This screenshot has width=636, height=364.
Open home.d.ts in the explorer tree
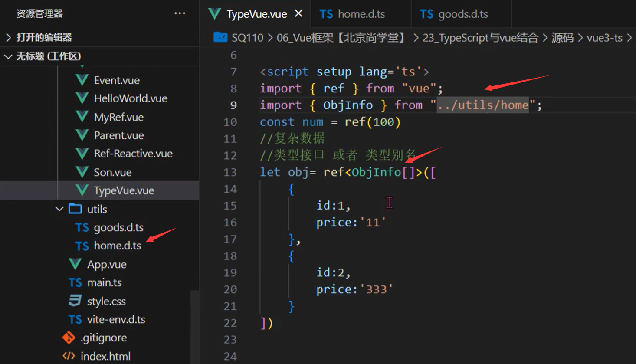click(117, 246)
